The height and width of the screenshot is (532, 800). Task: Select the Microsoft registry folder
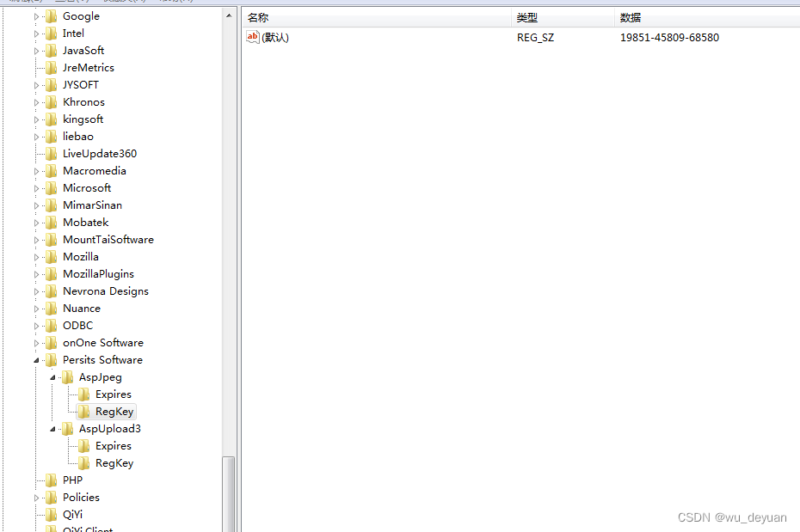87,187
